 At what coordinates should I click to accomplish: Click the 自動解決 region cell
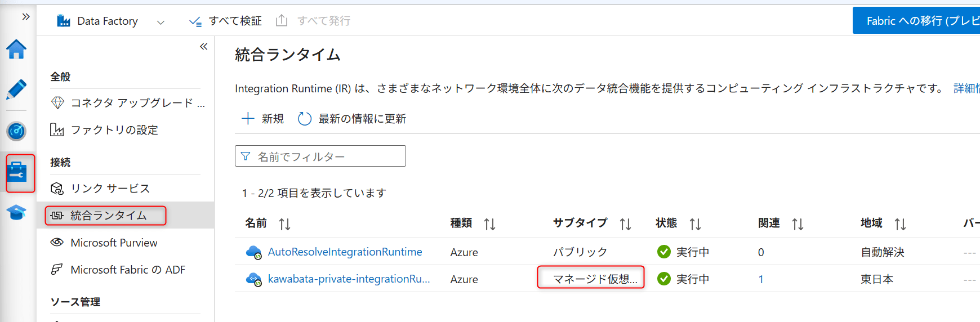(x=883, y=252)
